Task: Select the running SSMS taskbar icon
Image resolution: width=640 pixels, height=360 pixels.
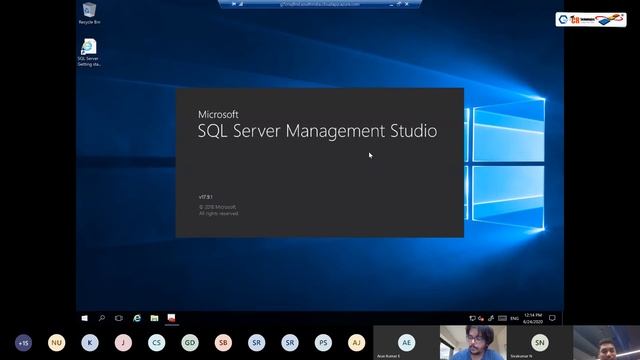Action: (171, 318)
